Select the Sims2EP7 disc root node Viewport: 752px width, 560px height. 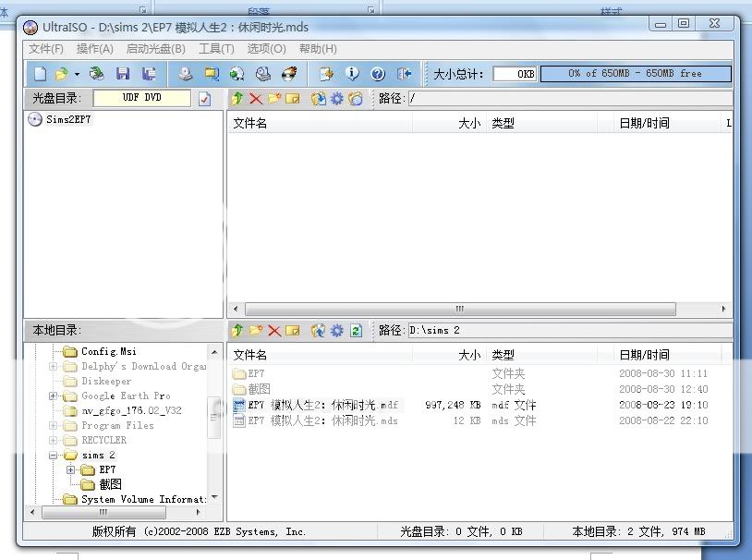68,119
